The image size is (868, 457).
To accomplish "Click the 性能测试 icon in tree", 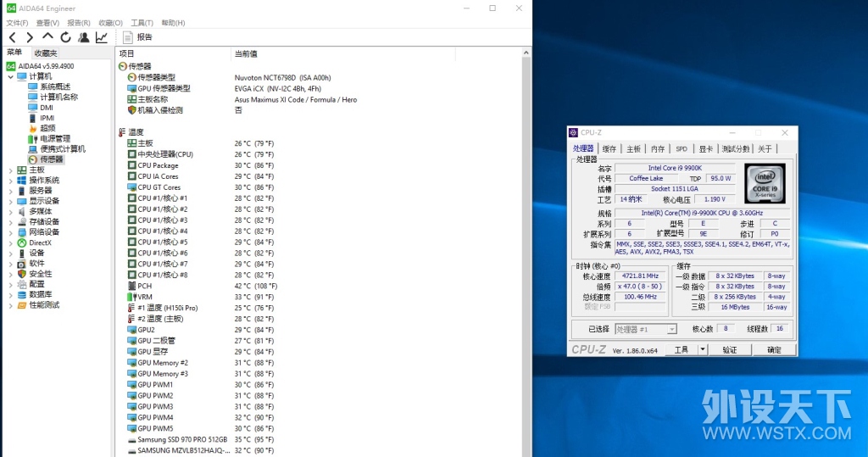I will coord(21,305).
